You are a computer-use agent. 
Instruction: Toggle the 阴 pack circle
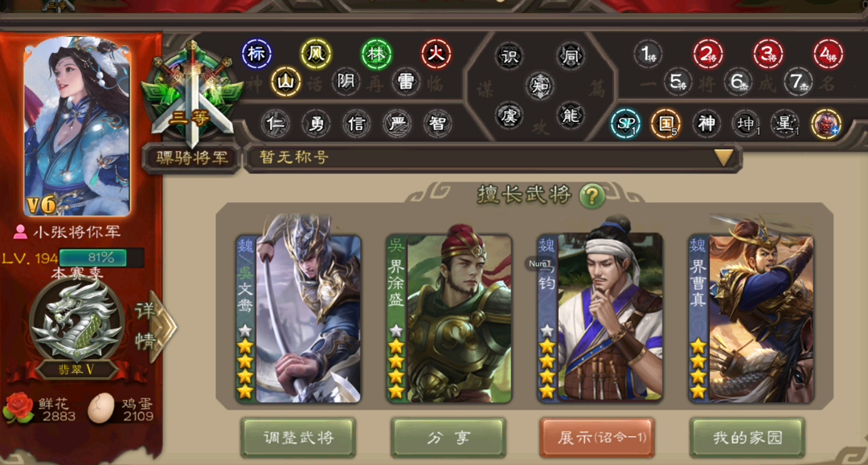346,83
